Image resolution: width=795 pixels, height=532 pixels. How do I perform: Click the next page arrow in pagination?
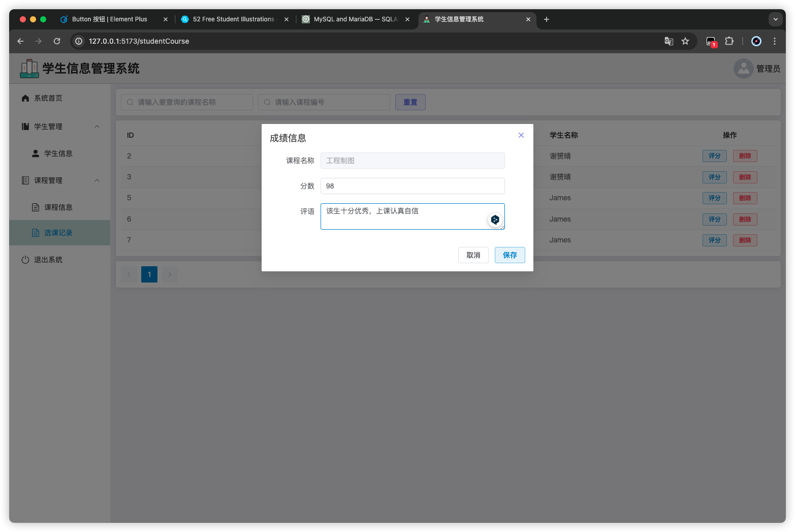pyautogui.click(x=170, y=274)
